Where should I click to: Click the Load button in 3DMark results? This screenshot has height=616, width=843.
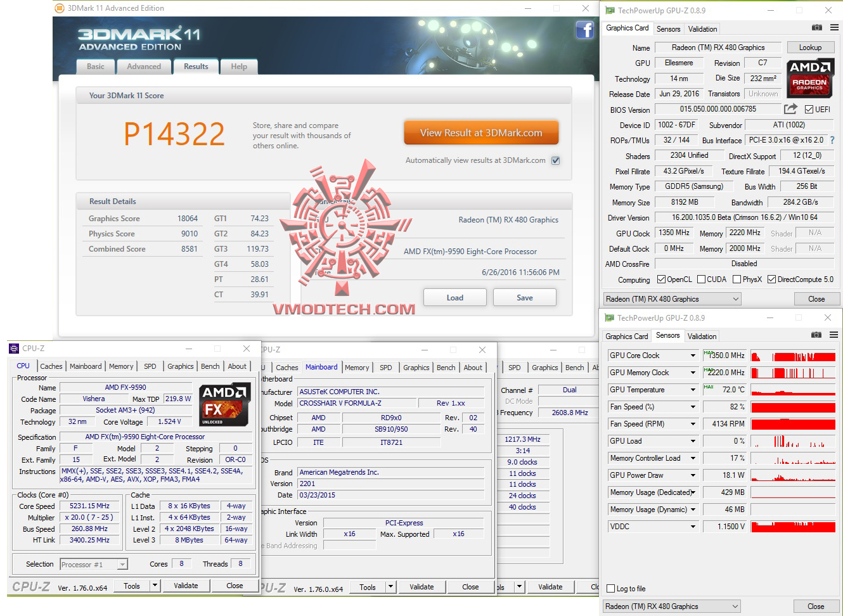pos(455,298)
